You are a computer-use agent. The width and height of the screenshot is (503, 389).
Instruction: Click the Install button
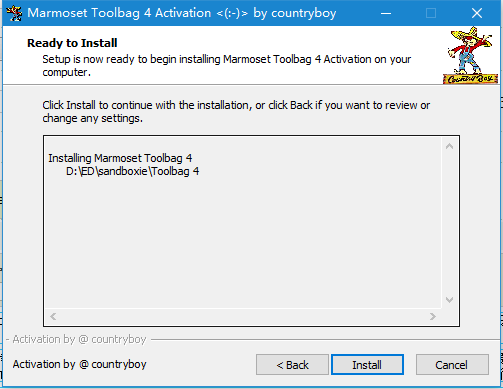click(367, 365)
